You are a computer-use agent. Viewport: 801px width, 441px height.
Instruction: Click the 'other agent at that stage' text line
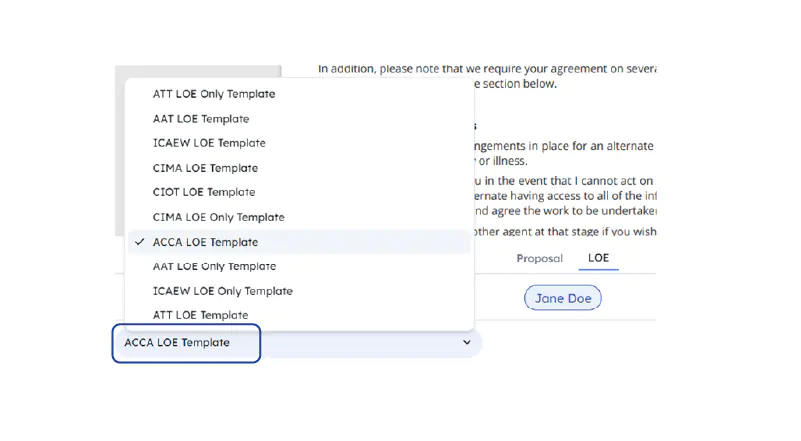(x=565, y=232)
